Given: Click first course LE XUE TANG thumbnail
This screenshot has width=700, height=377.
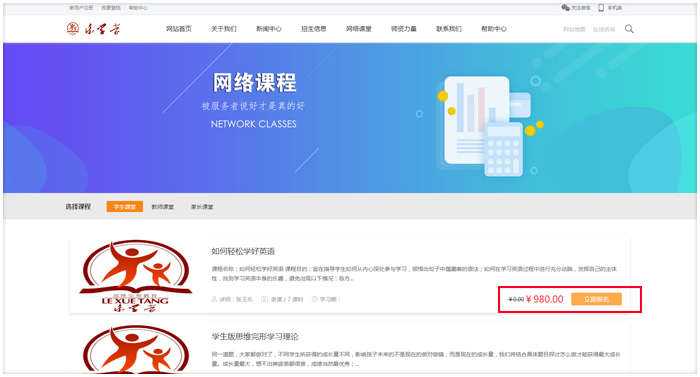Looking at the screenshot, I should (x=136, y=276).
